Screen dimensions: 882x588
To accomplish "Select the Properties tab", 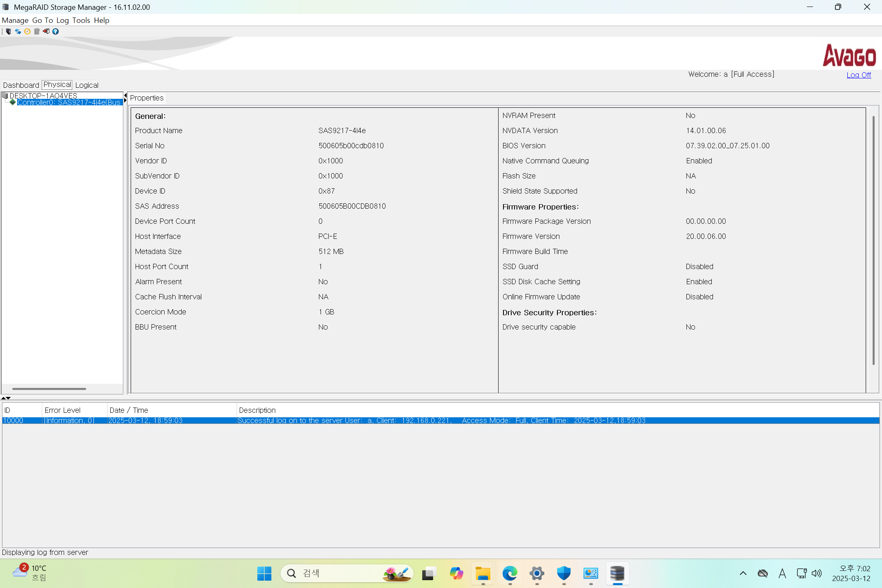I will pyautogui.click(x=147, y=98).
